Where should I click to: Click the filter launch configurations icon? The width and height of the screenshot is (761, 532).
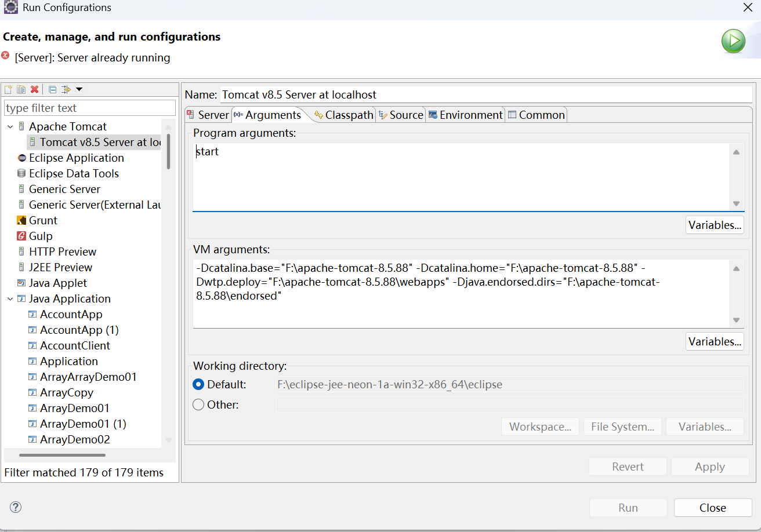pos(66,89)
